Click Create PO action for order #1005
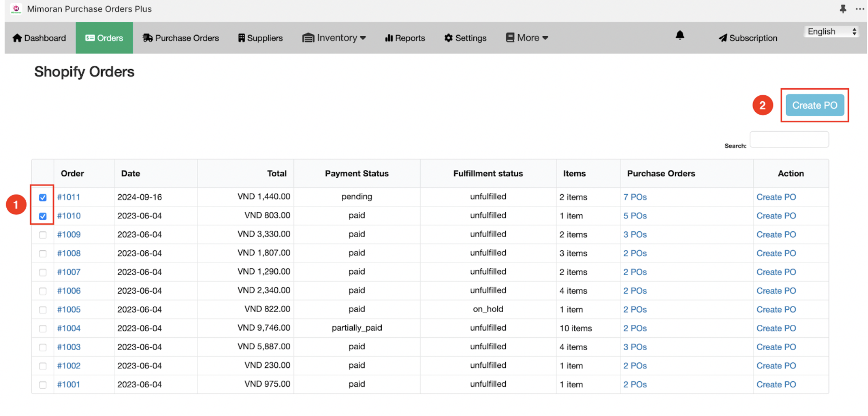This screenshot has width=868, height=416. tap(776, 310)
